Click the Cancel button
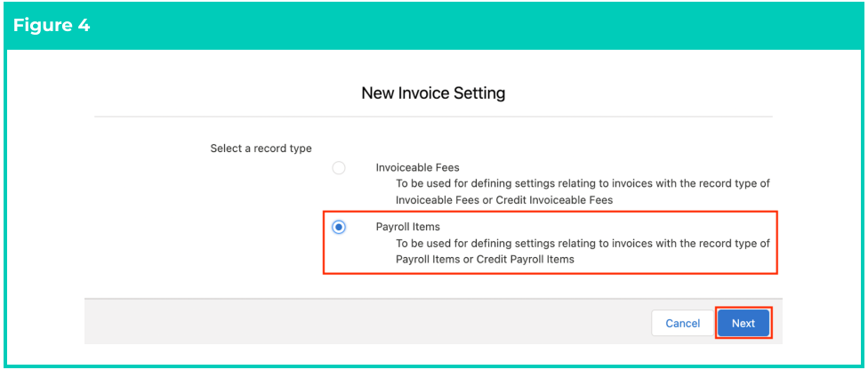 (682, 323)
